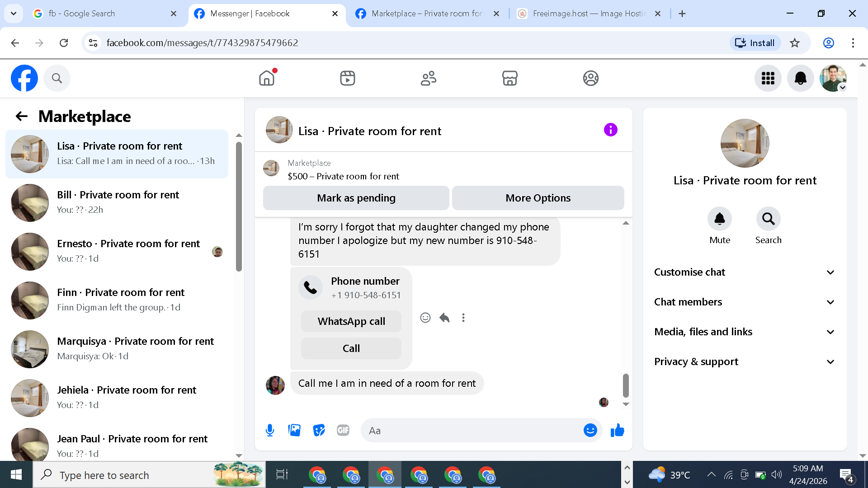Choose a sticker icon

pyautogui.click(x=319, y=431)
